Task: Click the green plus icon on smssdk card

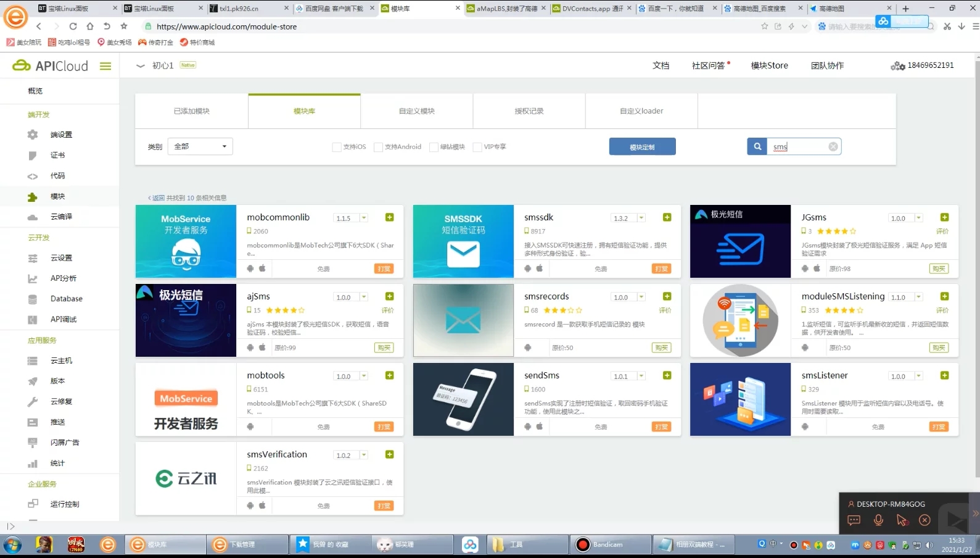Action: 667,217
